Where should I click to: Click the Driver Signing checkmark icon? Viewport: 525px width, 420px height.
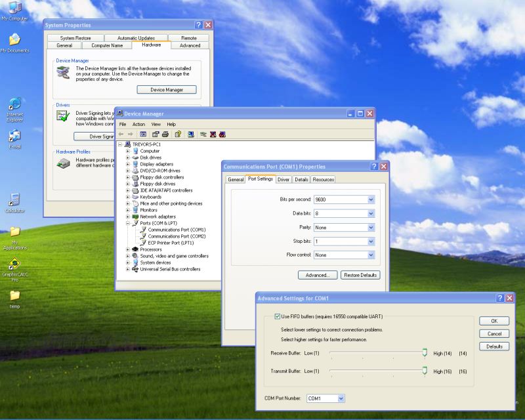click(x=63, y=116)
